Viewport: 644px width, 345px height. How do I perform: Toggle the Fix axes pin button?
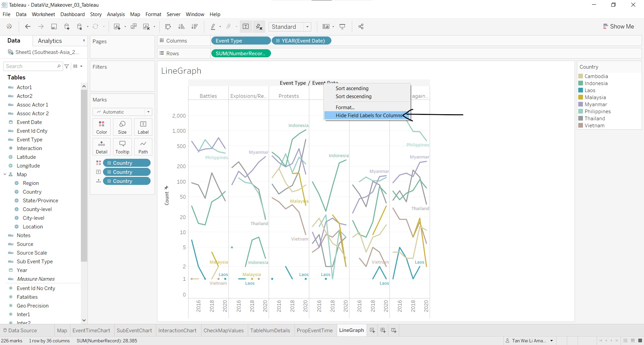(x=259, y=27)
